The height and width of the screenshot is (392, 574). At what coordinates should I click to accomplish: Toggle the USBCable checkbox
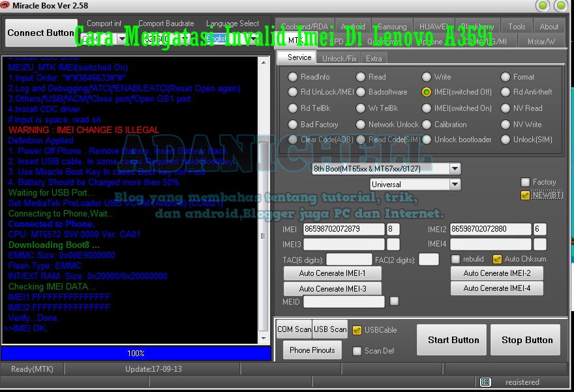[x=357, y=330]
